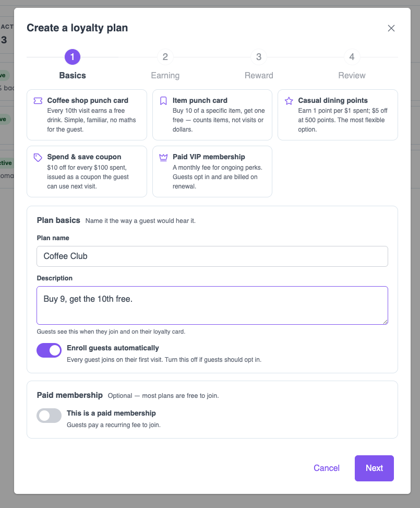Choose the Casual dining points template card
Viewport: 420px width, 508px height.
pos(338,115)
